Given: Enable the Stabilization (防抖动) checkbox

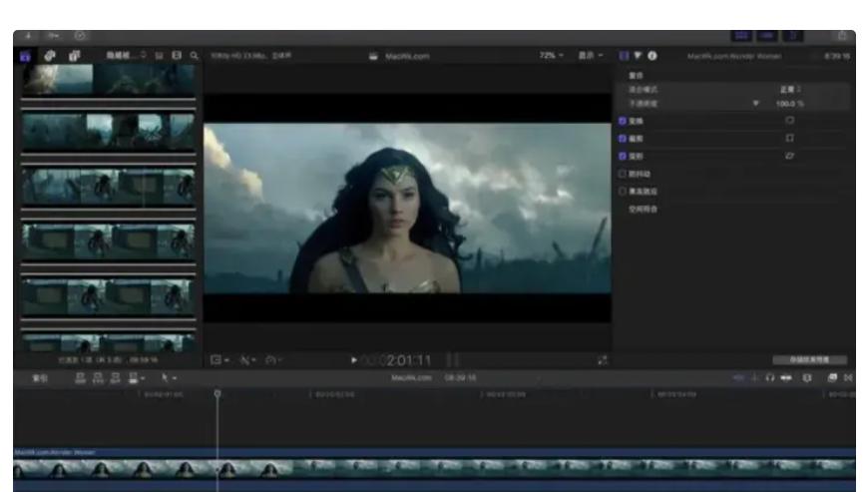Looking at the screenshot, I should coord(625,174).
